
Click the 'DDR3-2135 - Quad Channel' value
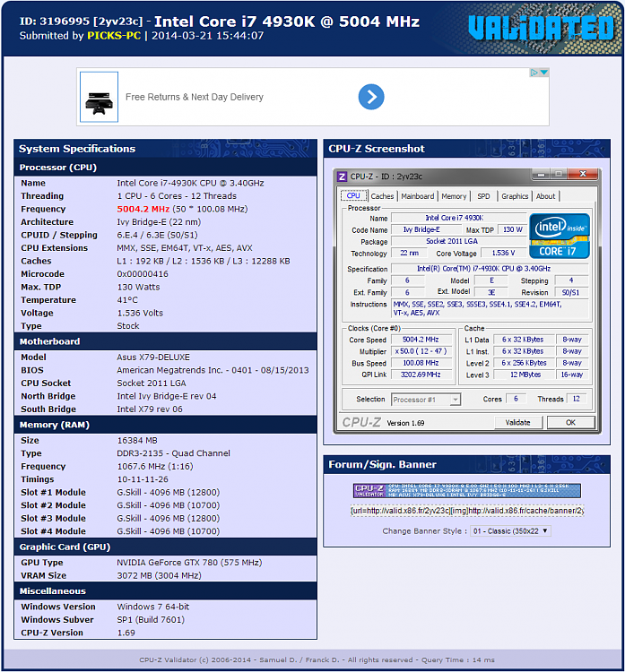173,453
